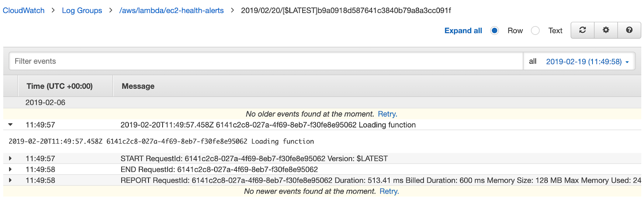Click Expand all link
This screenshot has height=202, width=644.
click(x=463, y=31)
